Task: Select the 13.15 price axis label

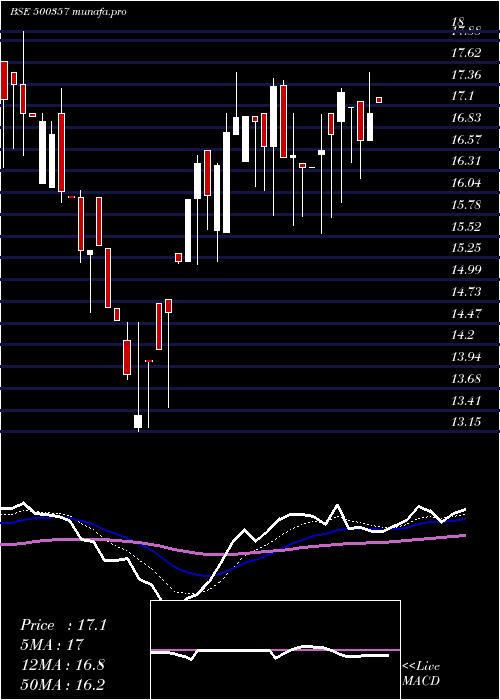Action: coord(466,422)
